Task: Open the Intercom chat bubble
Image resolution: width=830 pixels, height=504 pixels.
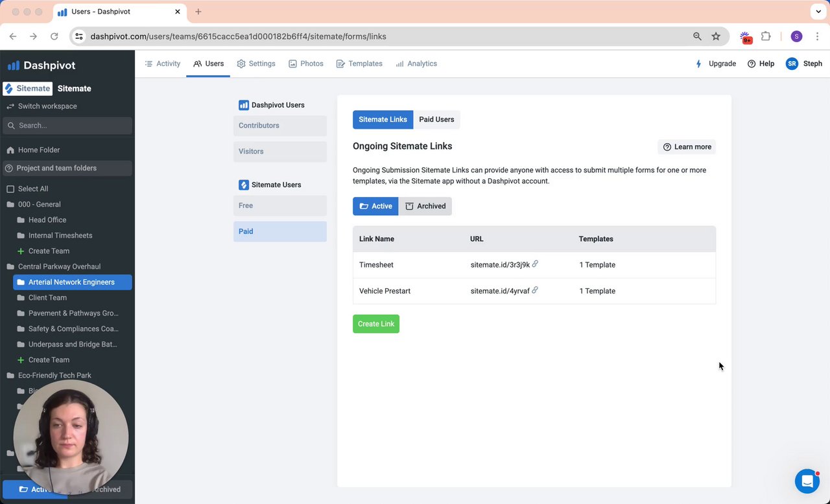Action: [x=807, y=481]
